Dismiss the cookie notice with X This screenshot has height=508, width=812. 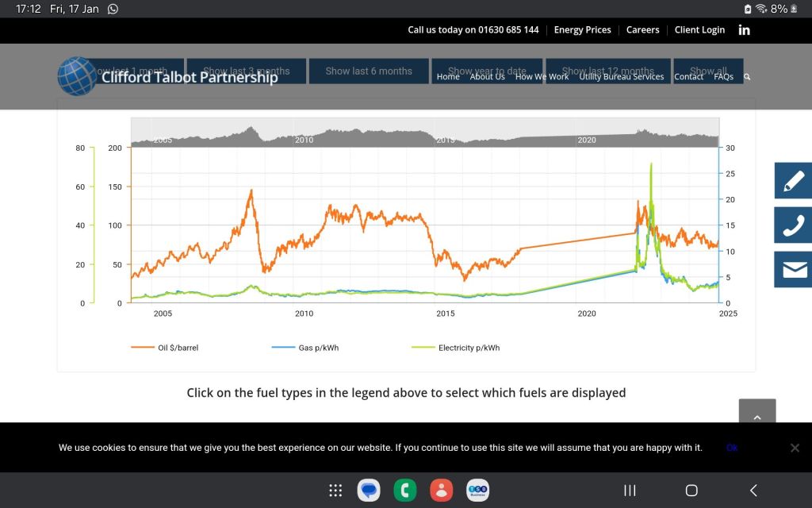pos(795,448)
